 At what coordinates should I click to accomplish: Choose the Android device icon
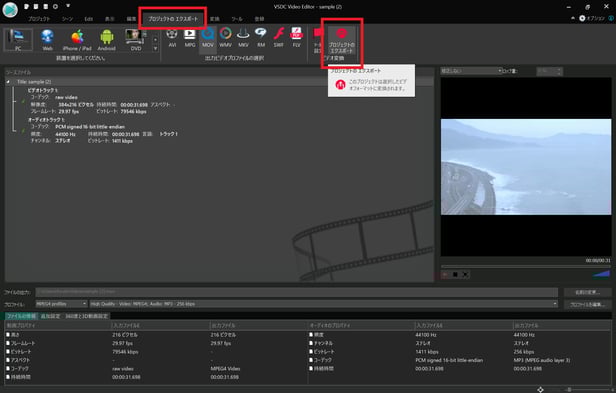point(106,39)
